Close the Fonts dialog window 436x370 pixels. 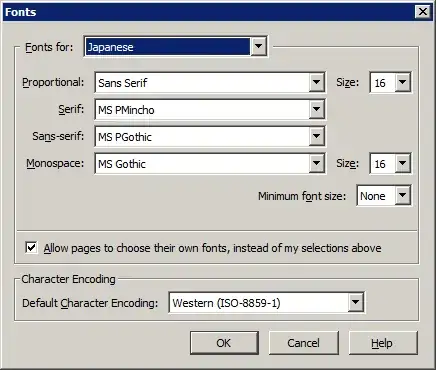(x=423, y=12)
